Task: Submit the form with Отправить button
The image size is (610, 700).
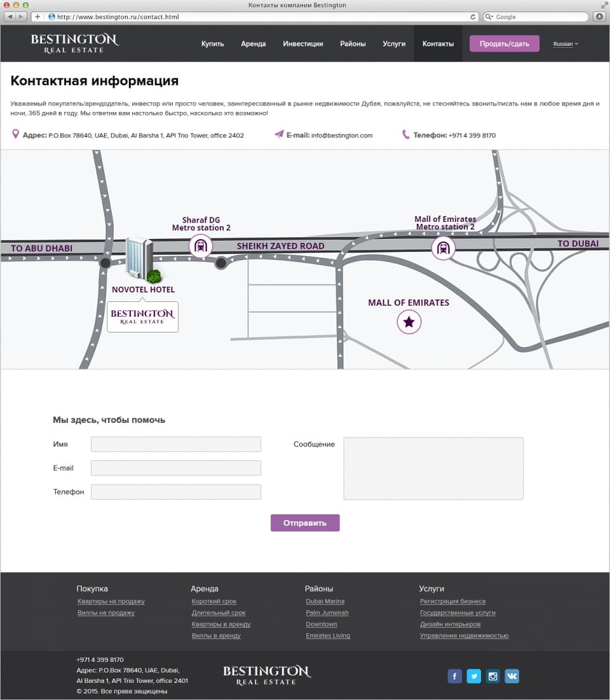Action: click(x=305, y=523)
